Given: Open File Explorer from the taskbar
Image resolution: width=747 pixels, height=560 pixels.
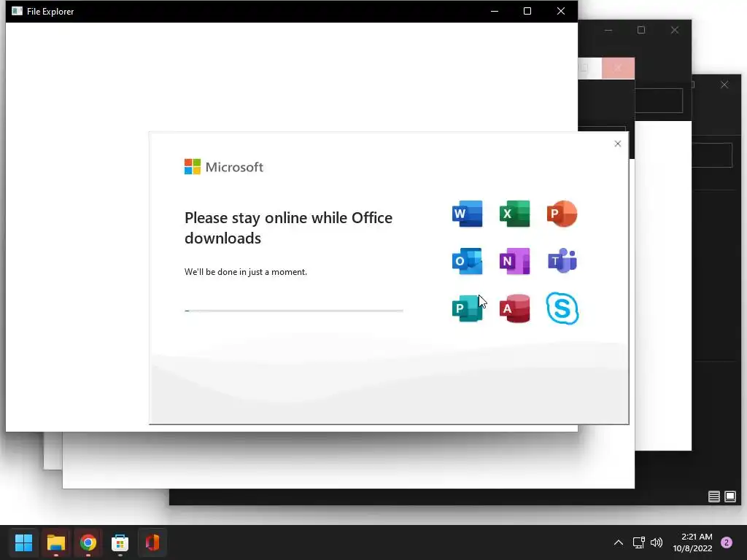Looking at the screenshot, I should click(55, 542).
